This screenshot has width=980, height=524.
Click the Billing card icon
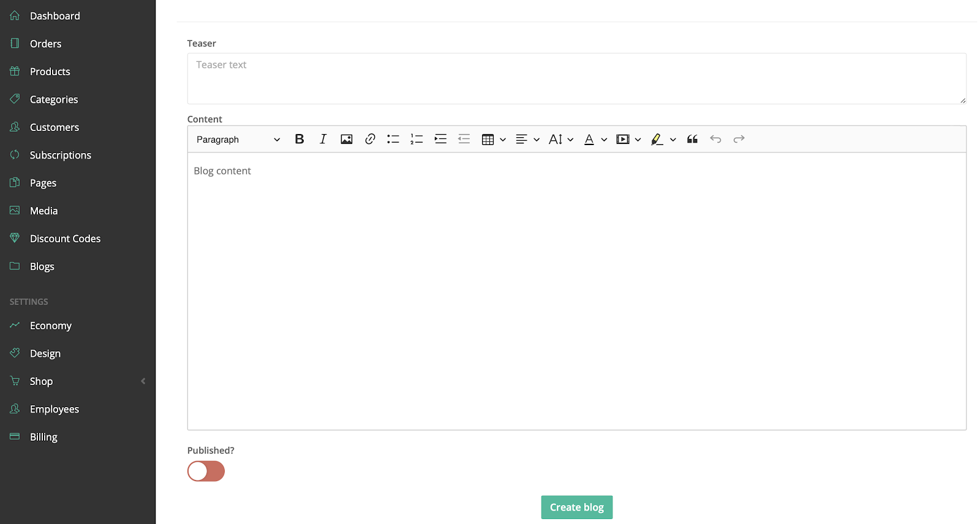[15, 436]
